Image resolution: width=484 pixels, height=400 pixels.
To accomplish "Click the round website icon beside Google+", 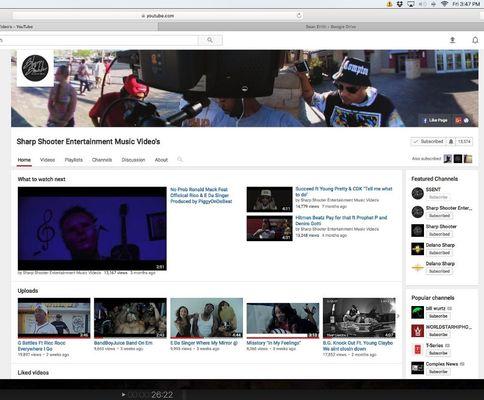I will 467,120.
